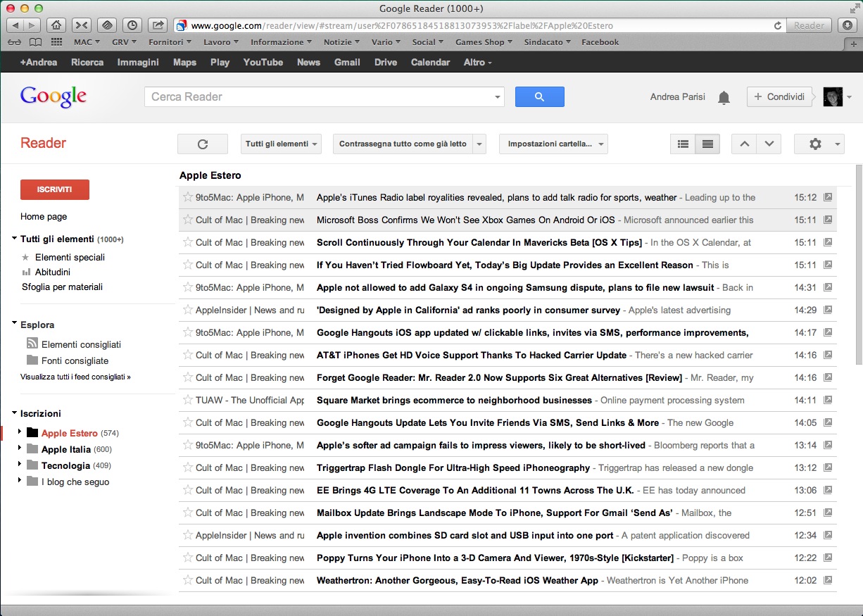The height and width of the screenshot is (616, 863).
Task: Click Safari's forward arrow button
Action: click(x=32, y=25)
